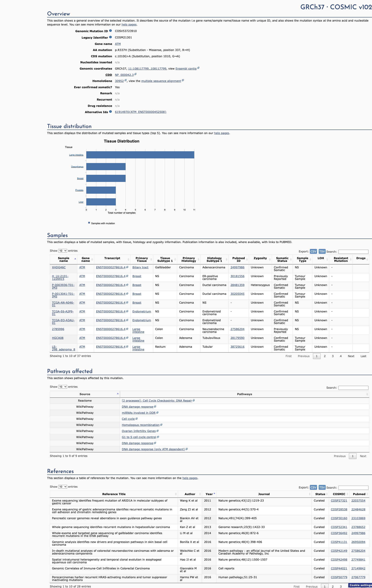
Task: Sort References by Reference Title
Action: (x=114, y=494)
